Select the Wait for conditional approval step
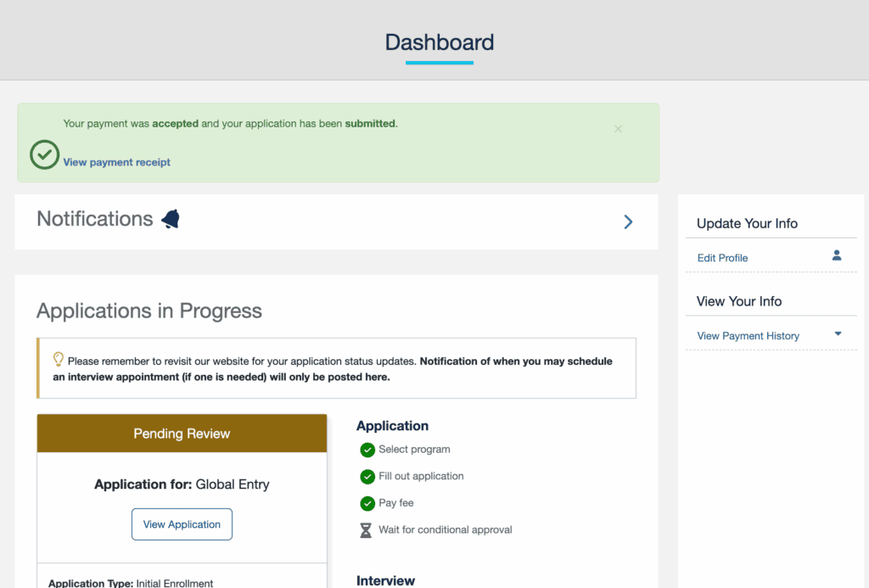 point(445,530)
